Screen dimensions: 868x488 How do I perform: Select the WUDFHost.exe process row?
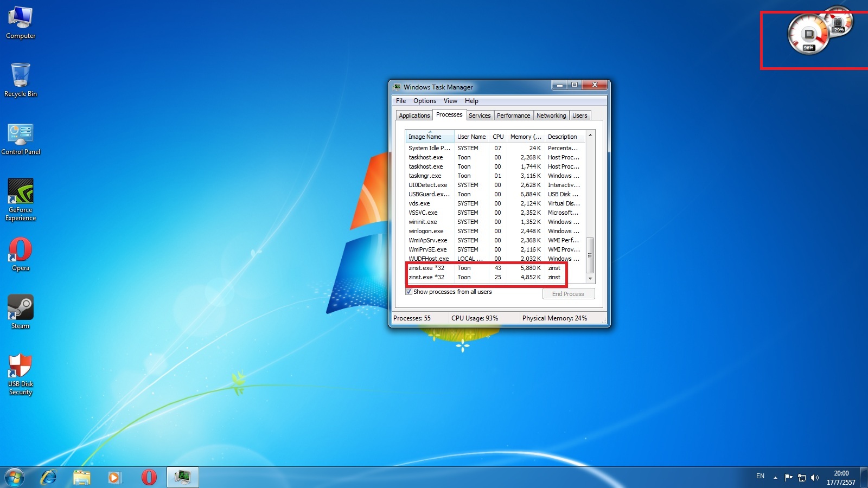pyautogui.click(x=495, y=259)
